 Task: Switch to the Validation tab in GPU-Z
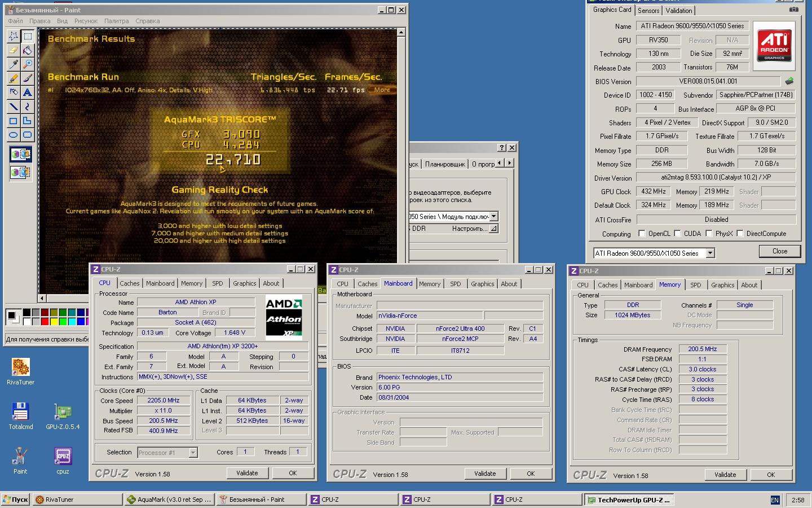pos(678,11)
